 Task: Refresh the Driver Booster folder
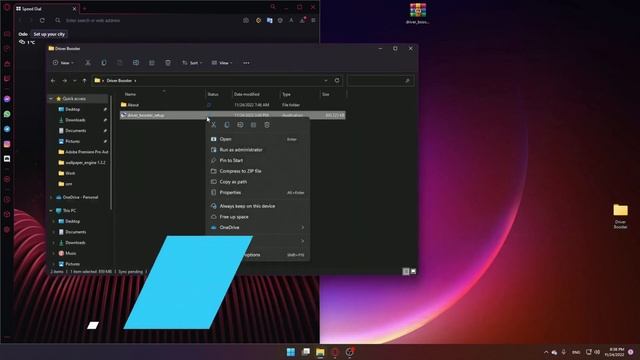[337, 81]
